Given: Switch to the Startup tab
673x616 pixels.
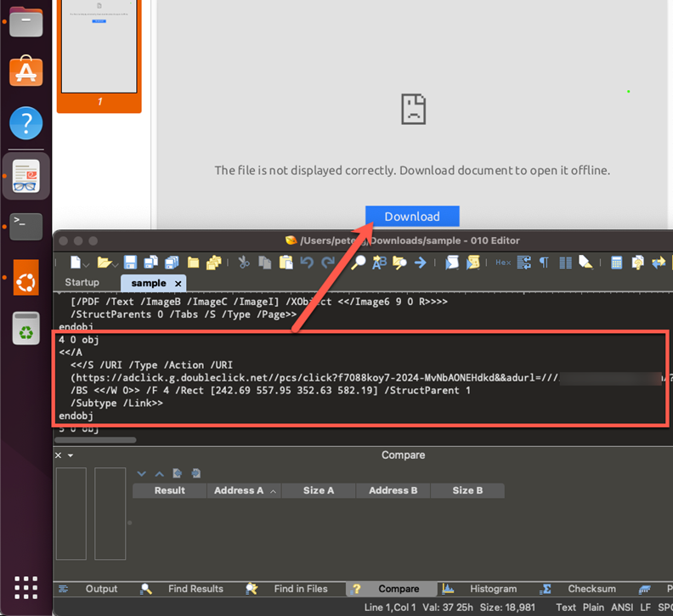Looking at the screenshot, I should point(82,283).
